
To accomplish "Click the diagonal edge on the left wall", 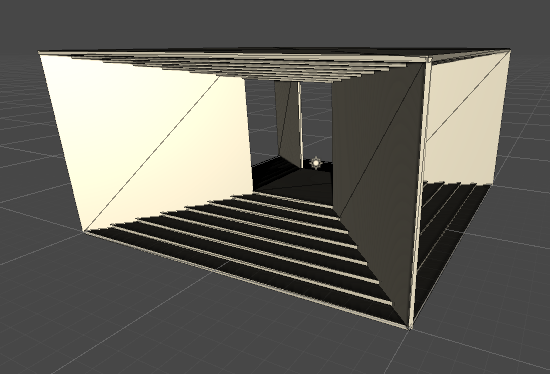I will tap(153, 153).
